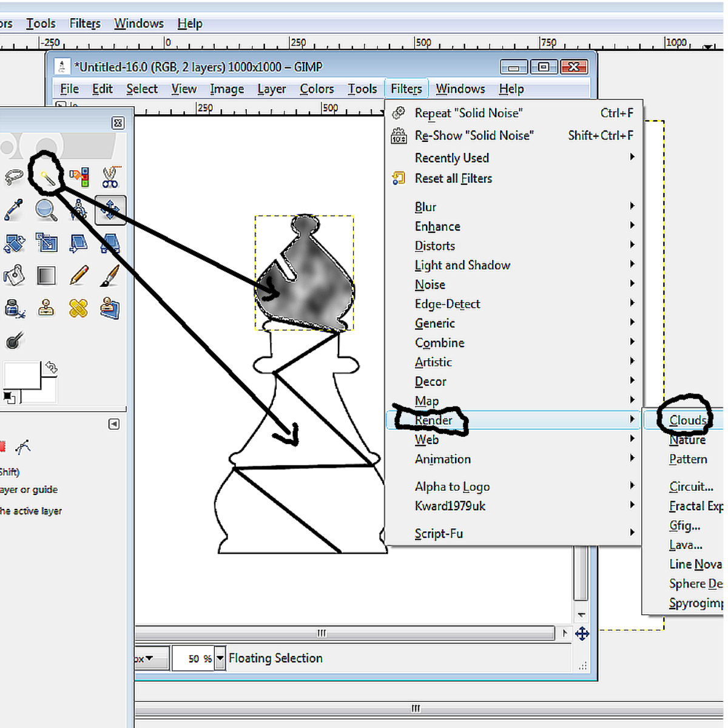Open the File menu in GIMP window
Screen dimensions: 728x728
tap(70, 89)
